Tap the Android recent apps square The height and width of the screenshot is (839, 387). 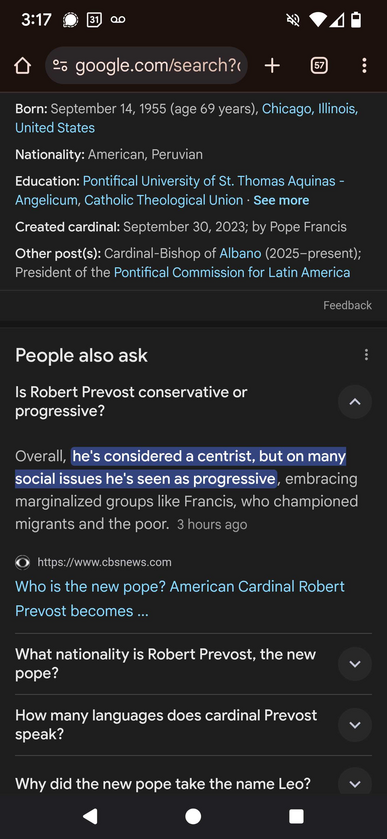[296, 815]
